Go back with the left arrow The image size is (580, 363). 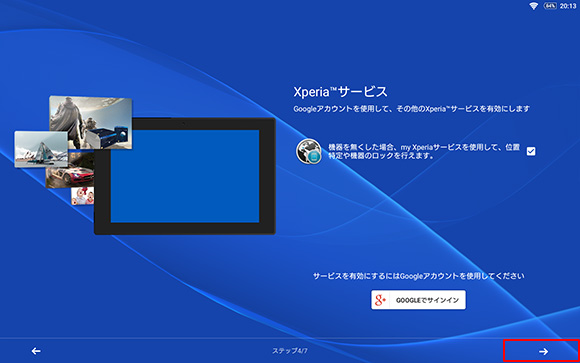[x=36, y=351]
